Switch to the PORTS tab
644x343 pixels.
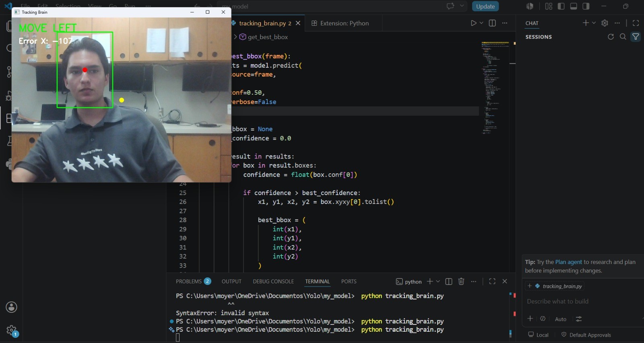click(349, 281)
